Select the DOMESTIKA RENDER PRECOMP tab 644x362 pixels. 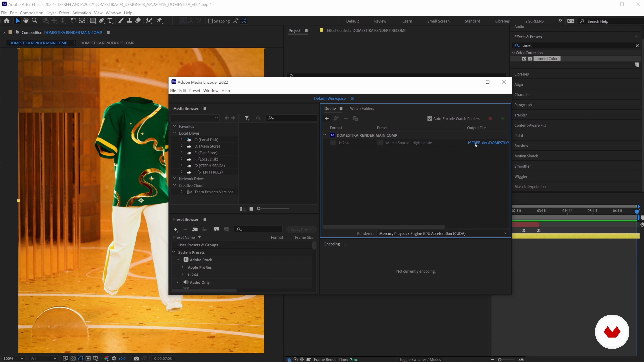click(x=107, y=43)
